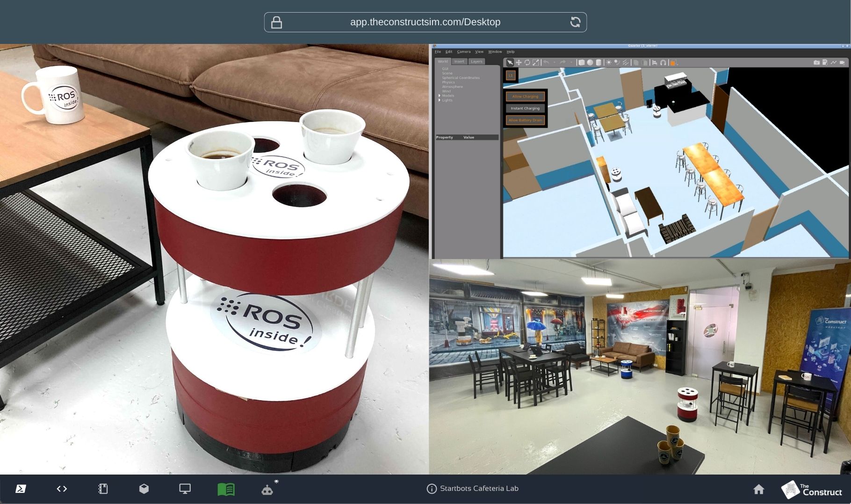
Task: Switch to the Insert tab
Action: pyautogui.click(x=460, y=61)
